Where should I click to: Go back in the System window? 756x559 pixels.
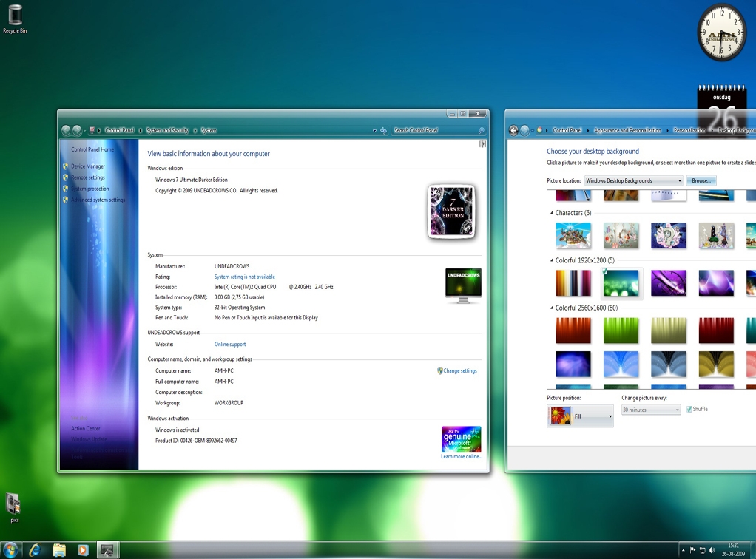point(66,130)
